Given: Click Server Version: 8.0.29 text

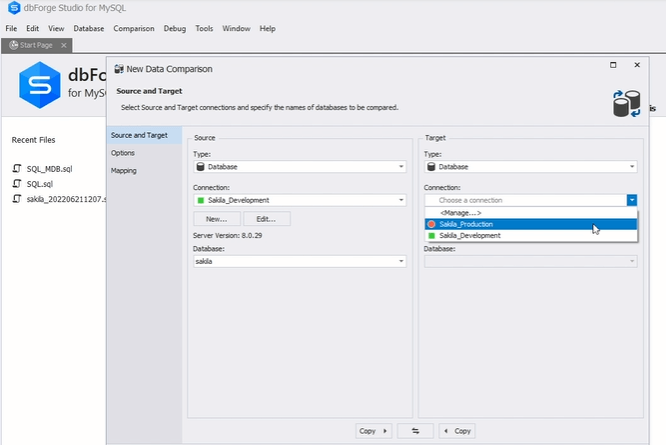Looking at the screenshot, I should [x=227, y=235].
